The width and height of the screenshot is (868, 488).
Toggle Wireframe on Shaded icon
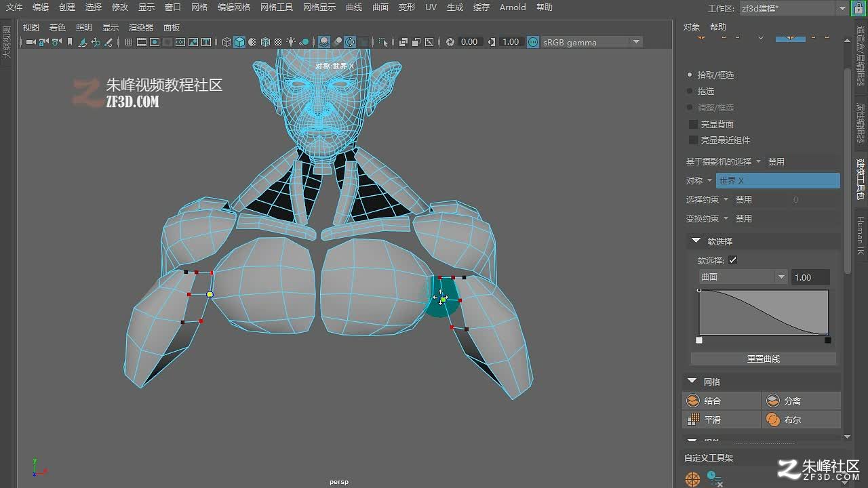click(x=265, y=42)
